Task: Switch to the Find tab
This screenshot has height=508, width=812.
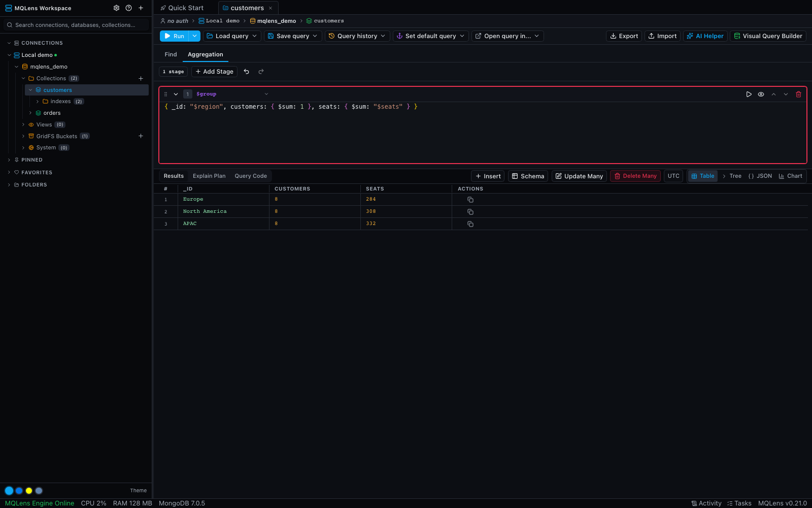Action: click(x=171, y=54)
